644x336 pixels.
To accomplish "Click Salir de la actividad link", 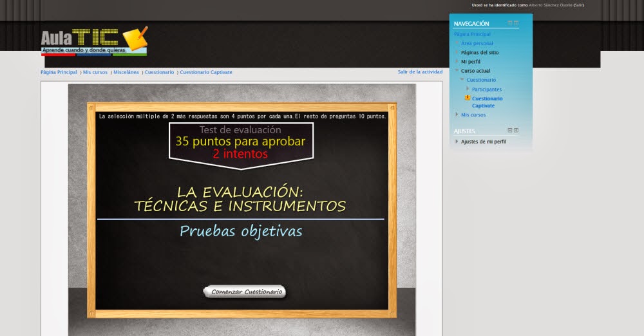I will 420,72.
